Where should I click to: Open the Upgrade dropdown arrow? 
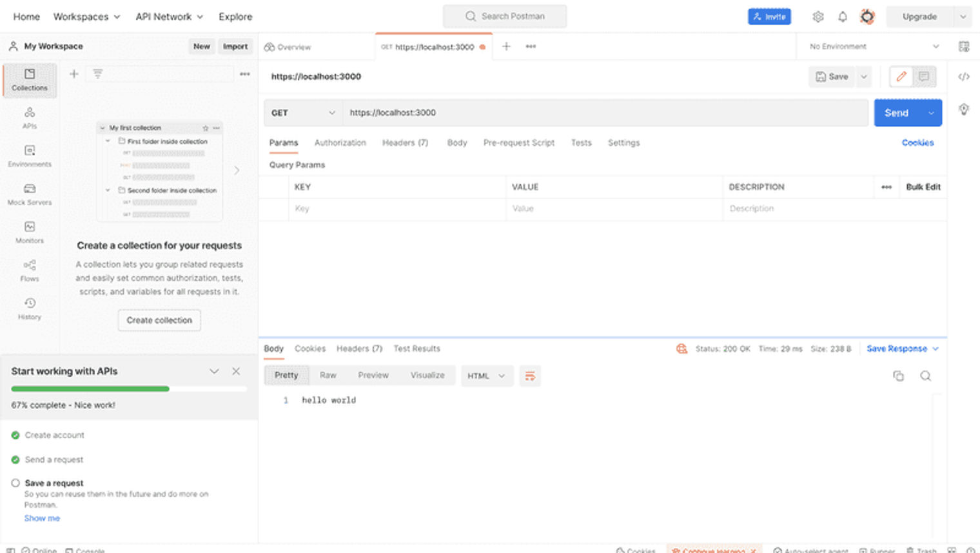pos(963,17)
